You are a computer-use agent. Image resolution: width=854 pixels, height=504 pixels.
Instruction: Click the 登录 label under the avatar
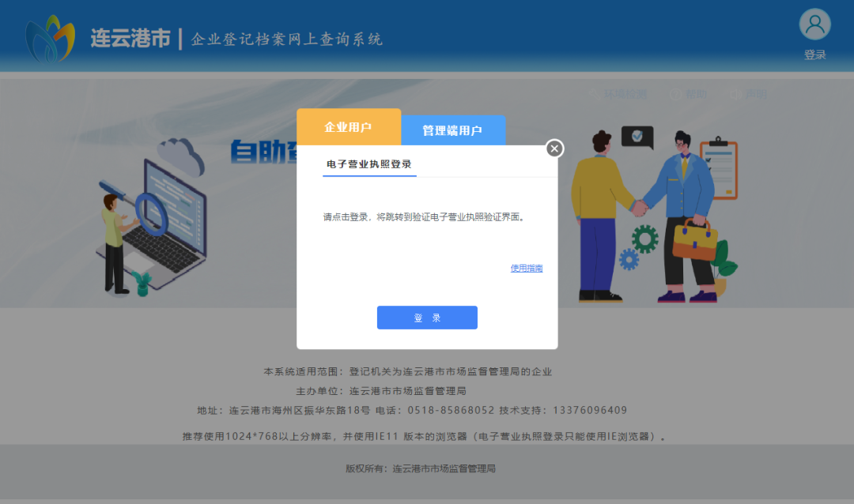pos(814,55)
